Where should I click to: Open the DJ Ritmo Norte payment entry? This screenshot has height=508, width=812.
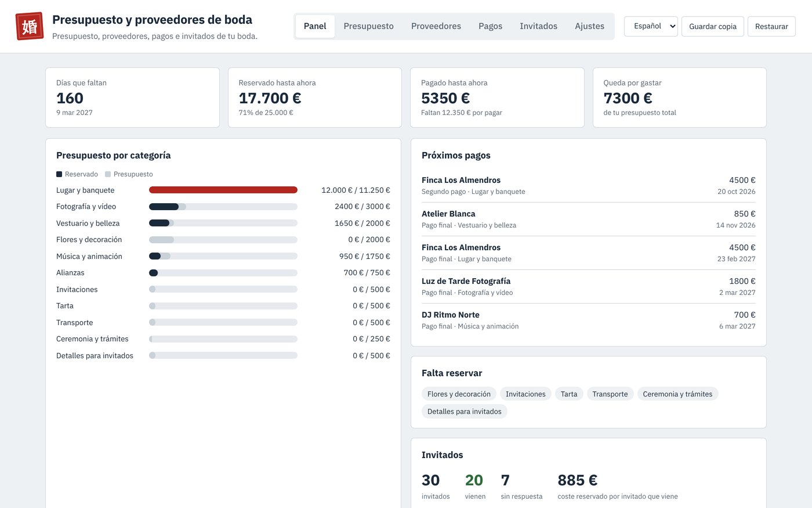[x=588, y=320]
